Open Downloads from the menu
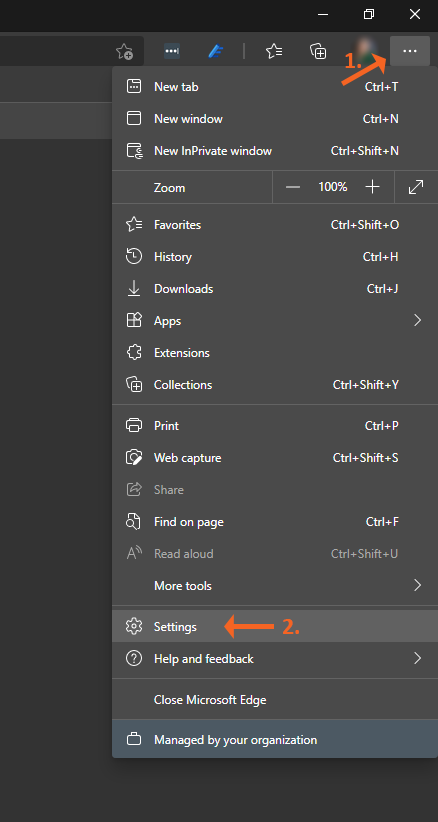438x822 pixels. click(275, 289)
